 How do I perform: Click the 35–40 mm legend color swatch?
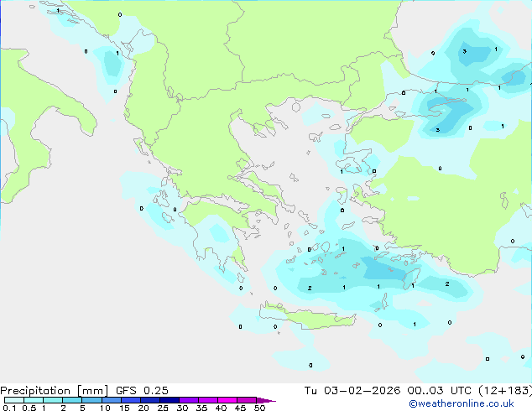tap(207, 400)
